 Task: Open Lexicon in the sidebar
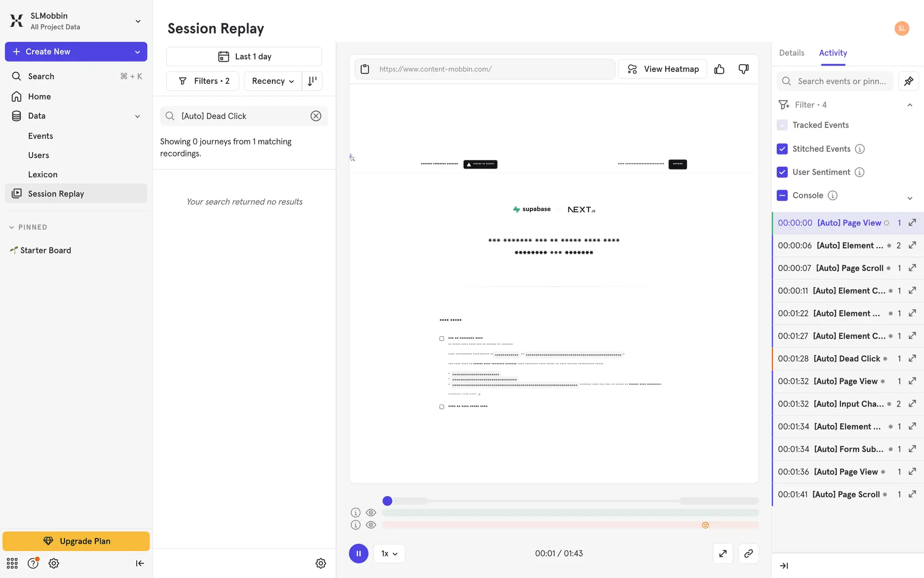42,174
